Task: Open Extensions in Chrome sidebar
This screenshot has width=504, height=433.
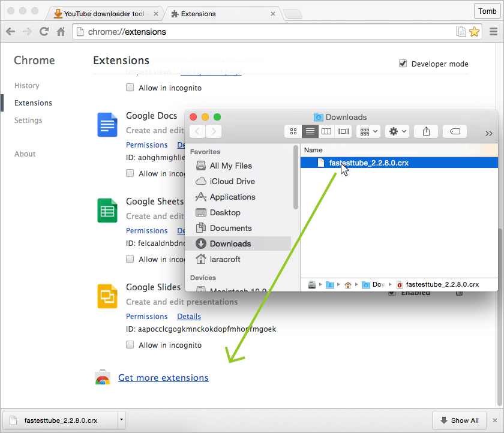Action: (x=33, y=103)
